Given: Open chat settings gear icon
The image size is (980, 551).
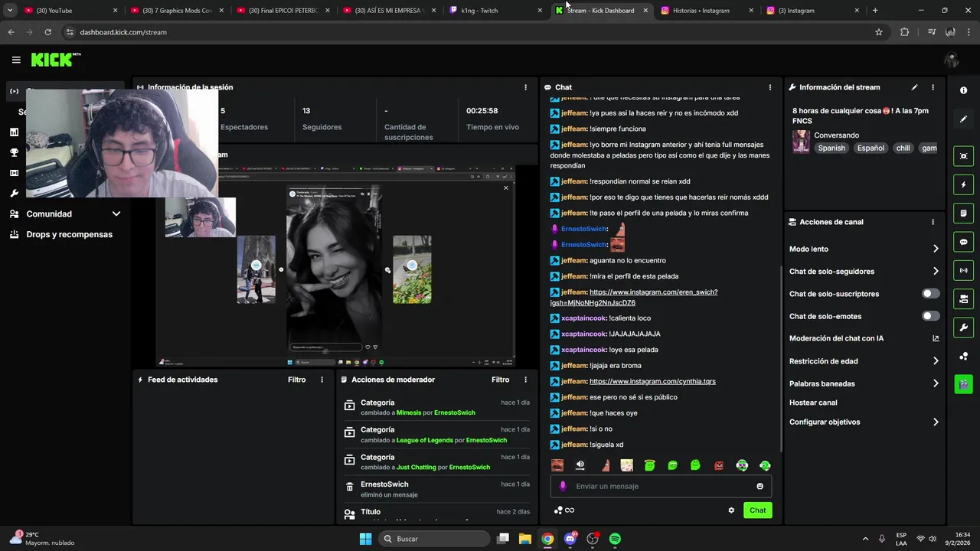Looking at the screenshot, I should (731, 510).
